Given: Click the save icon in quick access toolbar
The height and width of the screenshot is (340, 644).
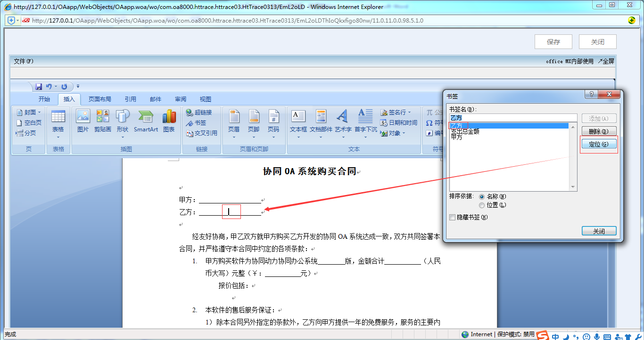Looking at the screenshot, I should coord(39,87).
